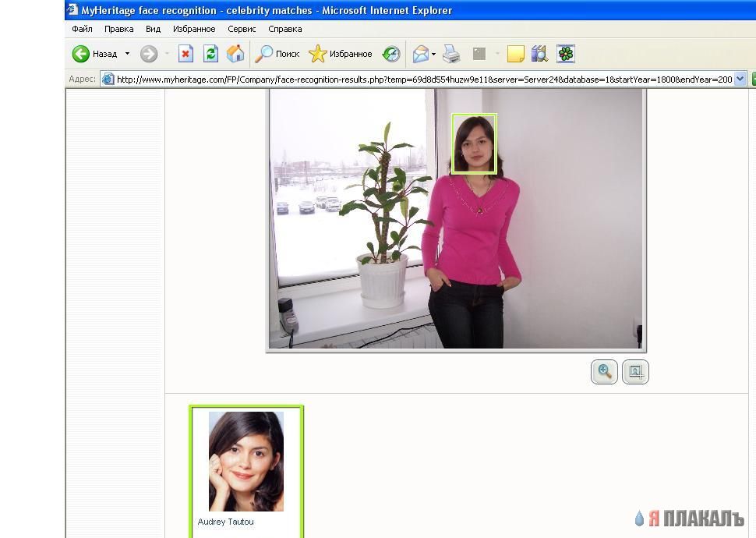The width and height of the screenshot is (756, 538).
Task: Click the Mail envelope icon
Action: click(x=420, y=54)
